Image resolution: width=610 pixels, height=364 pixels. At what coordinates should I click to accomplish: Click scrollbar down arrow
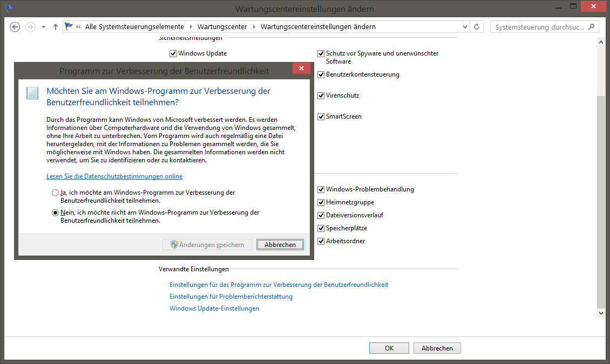[x=601, y=313]
